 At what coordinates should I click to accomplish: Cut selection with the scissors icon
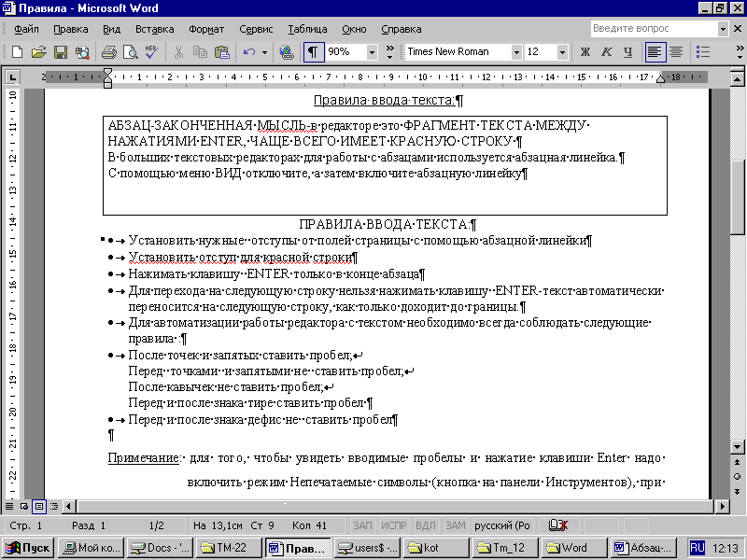coord(178,52)
